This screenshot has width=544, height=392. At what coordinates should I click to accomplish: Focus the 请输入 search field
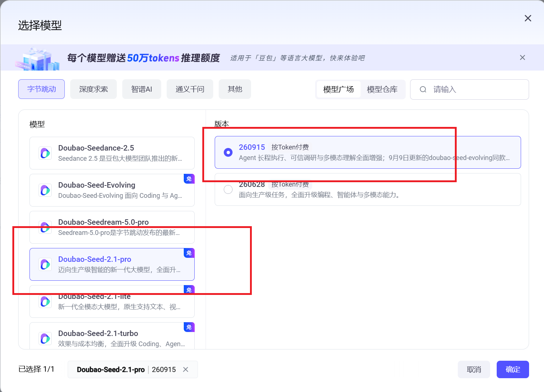click(x=469, y=89)
